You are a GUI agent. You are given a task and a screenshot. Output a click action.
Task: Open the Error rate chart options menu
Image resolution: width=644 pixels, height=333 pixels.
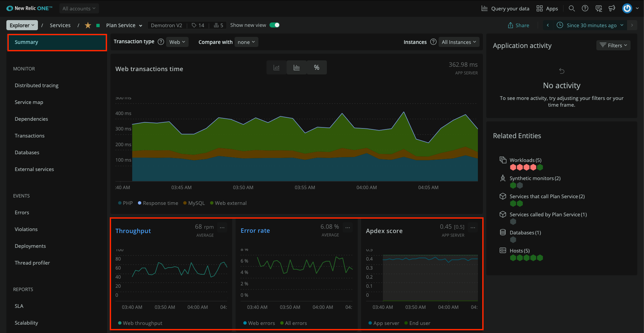coord(348,227)
